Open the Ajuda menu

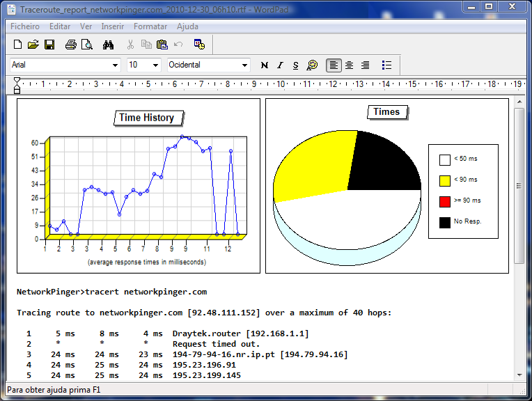coord(187,26)
